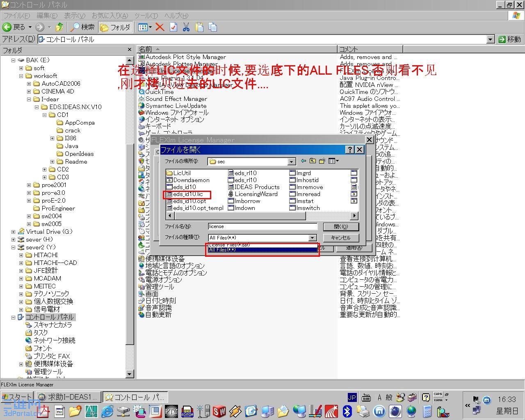Click the キャンセル button in the file dialog
This screenshot has width=525, height=420.
pos(341,238)
